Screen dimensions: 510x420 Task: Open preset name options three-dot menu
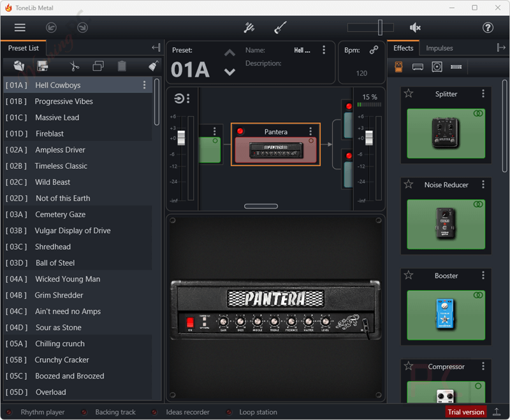point(324,50)
